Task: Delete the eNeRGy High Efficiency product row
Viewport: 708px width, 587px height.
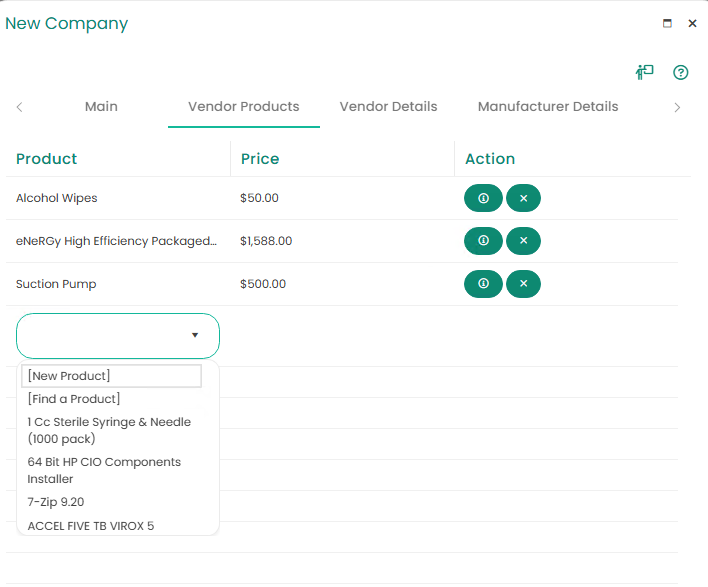Action: click(523, 241)
